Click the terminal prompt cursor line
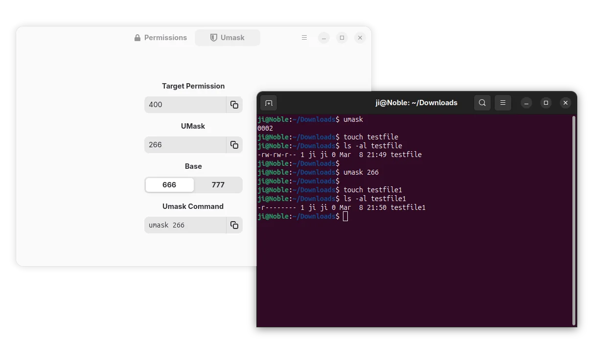 (x=345, y=216)
